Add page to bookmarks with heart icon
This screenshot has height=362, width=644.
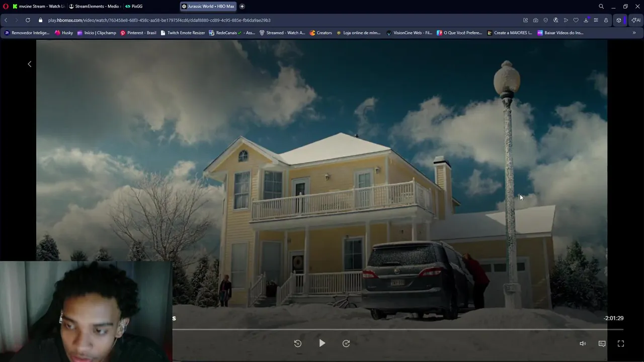[x=576, y=20]
